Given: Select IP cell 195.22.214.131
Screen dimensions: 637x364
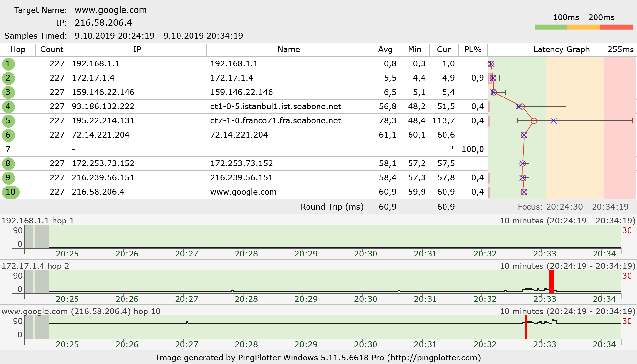Looking at the screenshot, I should [x=103, y=121].
